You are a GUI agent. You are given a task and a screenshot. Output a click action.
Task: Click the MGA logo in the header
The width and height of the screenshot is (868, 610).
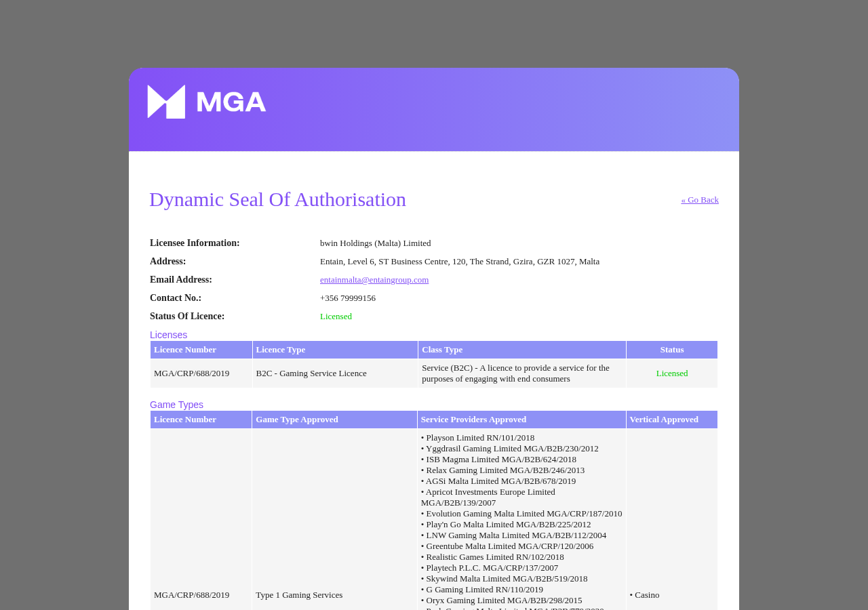pyautogui.click(x=207, y=102)
